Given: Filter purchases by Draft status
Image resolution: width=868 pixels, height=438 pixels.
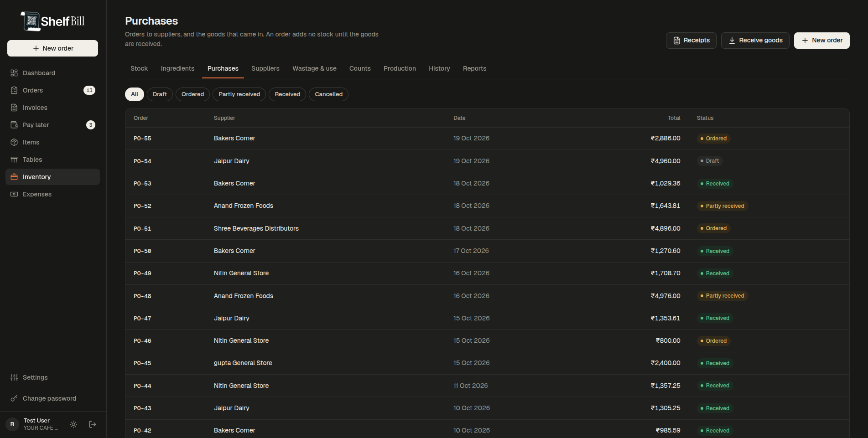Looking at the screenshot, I should [x=160, y=94].
